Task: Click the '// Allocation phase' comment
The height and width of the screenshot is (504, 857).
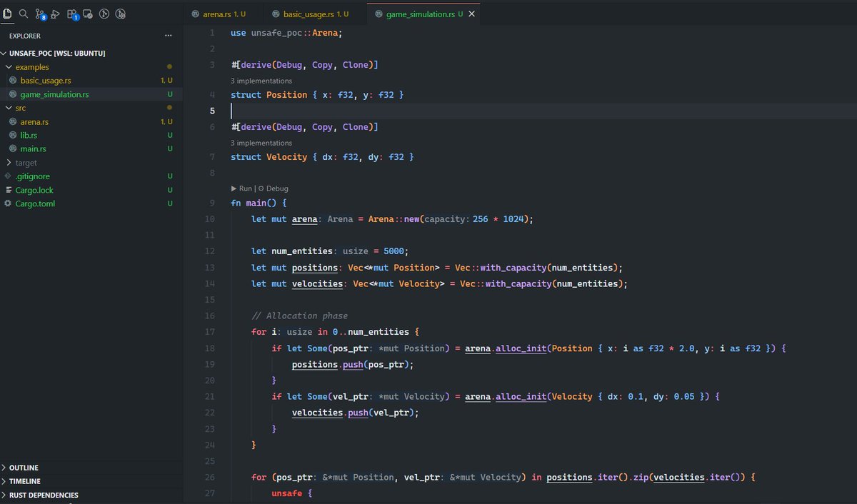Action: 301,316
